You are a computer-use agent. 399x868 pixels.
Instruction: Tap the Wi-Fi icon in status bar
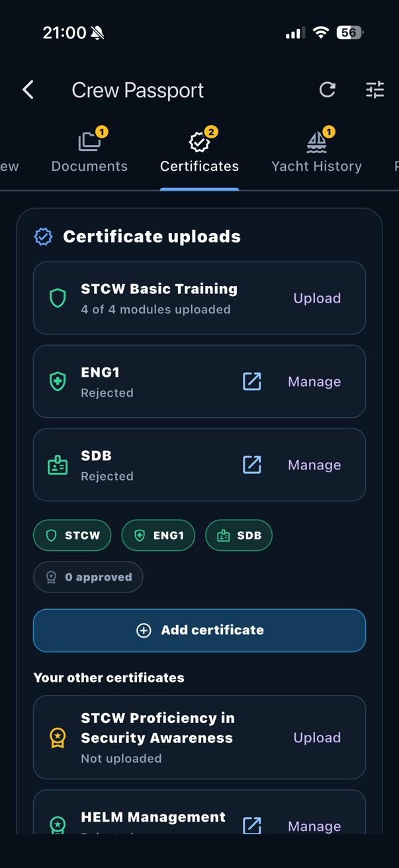tap(321, 32)
